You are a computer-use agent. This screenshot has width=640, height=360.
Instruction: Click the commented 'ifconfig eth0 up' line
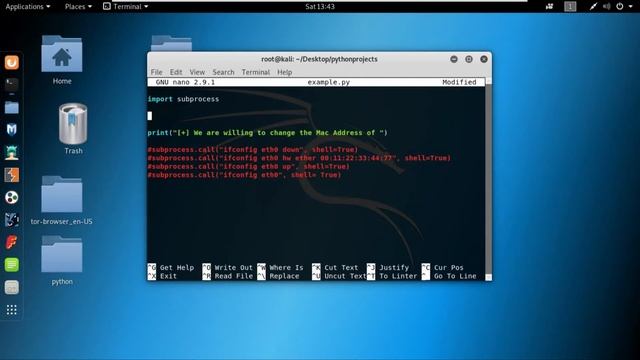249,167
